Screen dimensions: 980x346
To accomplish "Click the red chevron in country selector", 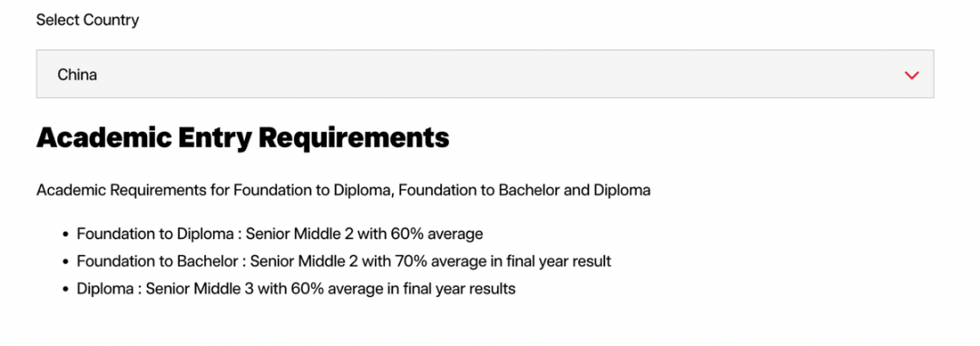I will coord(912,75).
